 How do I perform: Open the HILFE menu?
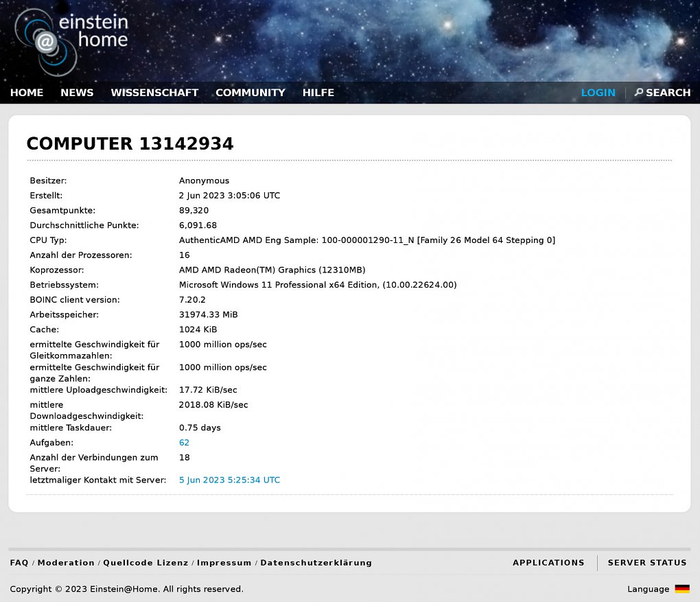pyautogui.click(x=318, y=93)
